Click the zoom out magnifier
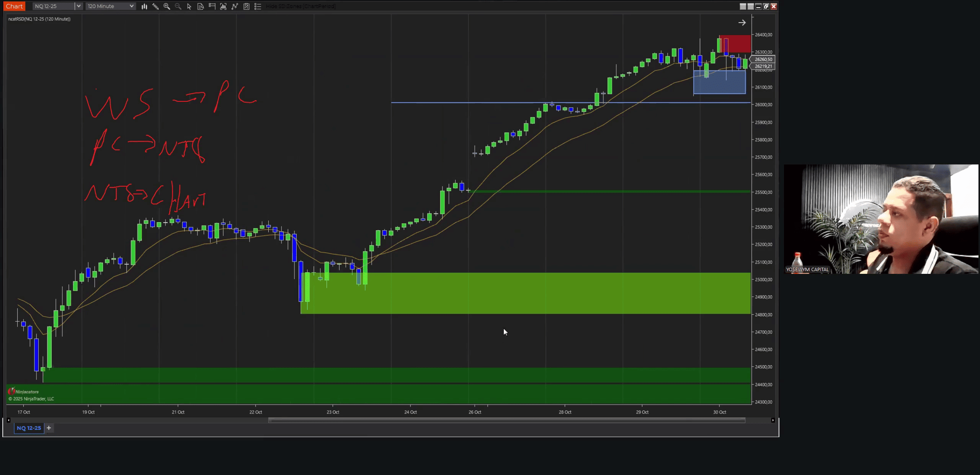The height and width of the screenshot is (475, 980). point(178,6)
